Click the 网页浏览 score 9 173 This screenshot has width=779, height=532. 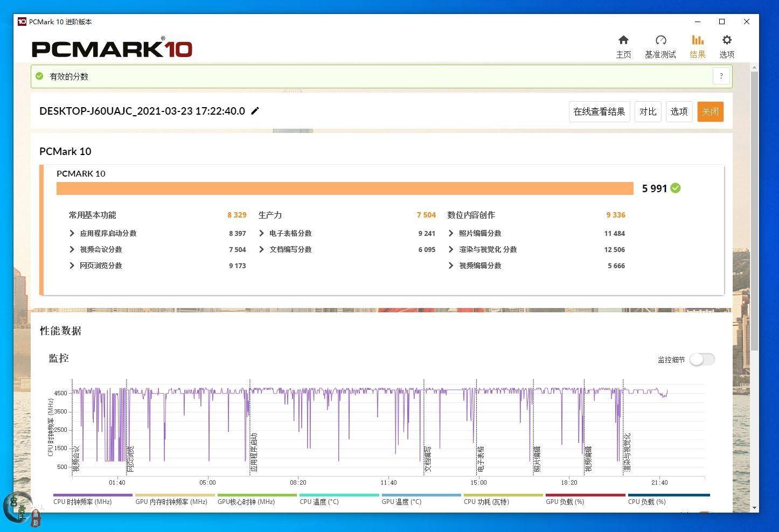coord(238,265)
